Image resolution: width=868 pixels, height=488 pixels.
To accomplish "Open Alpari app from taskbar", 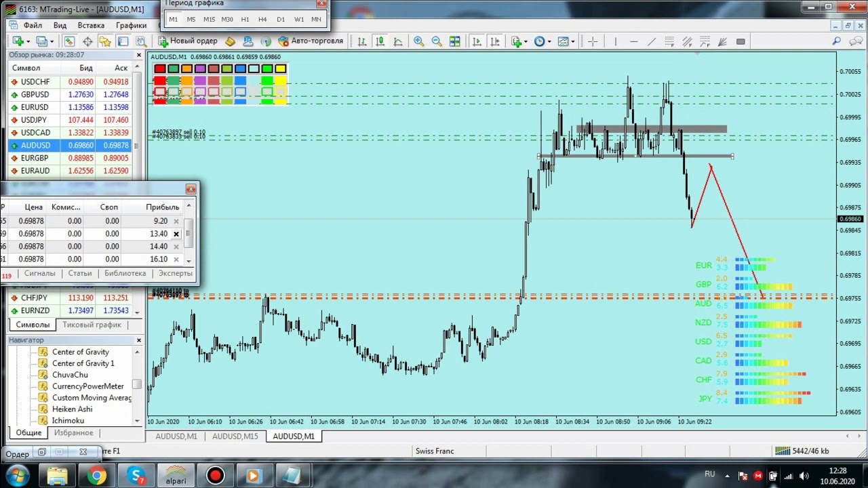I will tap(176, 476).
